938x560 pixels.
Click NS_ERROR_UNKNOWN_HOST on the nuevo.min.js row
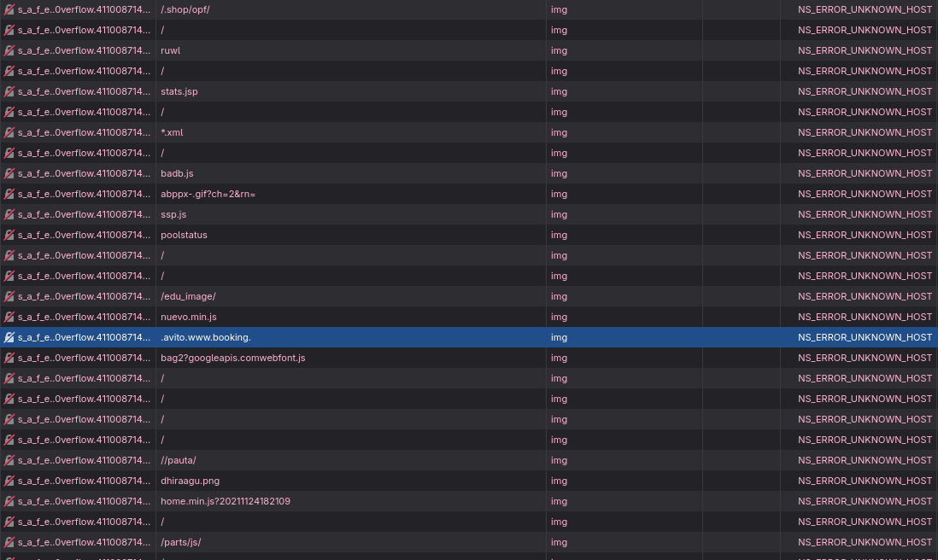(x=865, y=317)
